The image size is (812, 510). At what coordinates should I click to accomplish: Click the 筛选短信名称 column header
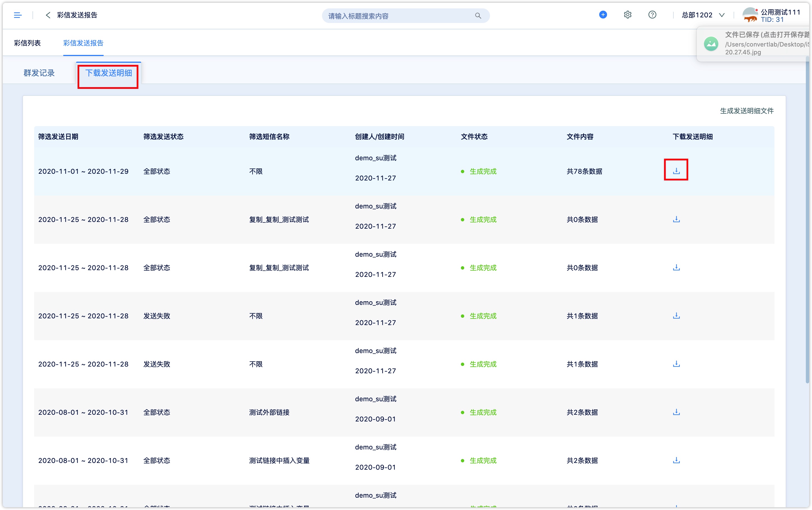pos(269,137)
